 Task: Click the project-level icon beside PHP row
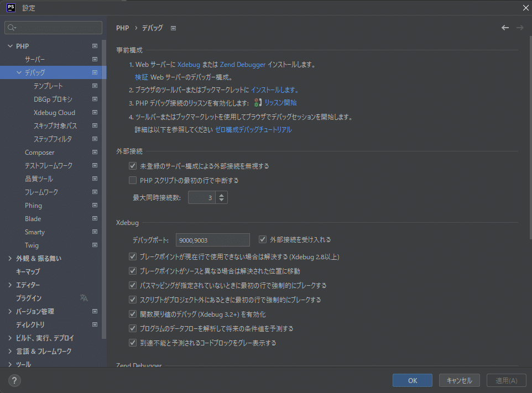point(95,46)
